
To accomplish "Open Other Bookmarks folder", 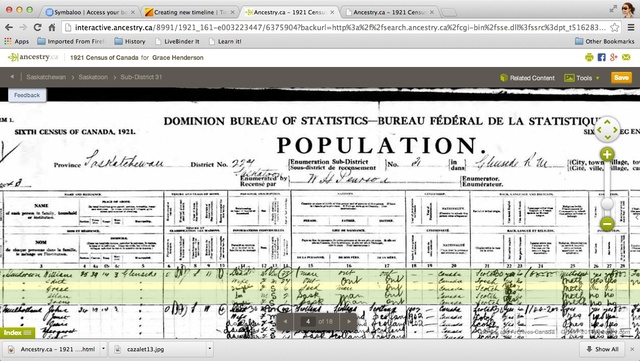I will (x=604, y=41).
